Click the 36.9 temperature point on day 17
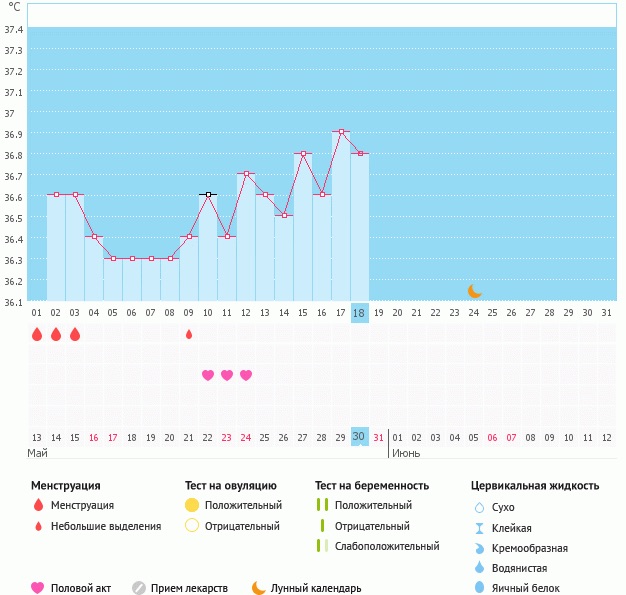This screenshot has height=595, width=626. 341,132
